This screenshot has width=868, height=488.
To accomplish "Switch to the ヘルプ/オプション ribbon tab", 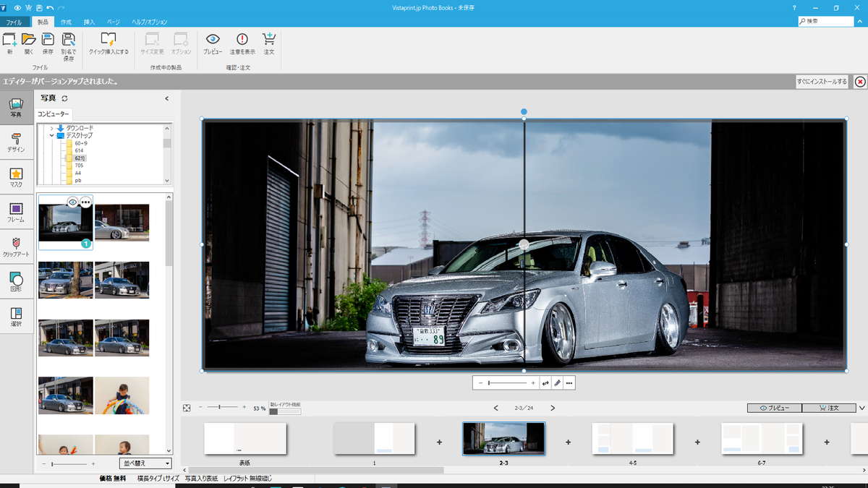I will pyautogui.click(x=150, y=22).
